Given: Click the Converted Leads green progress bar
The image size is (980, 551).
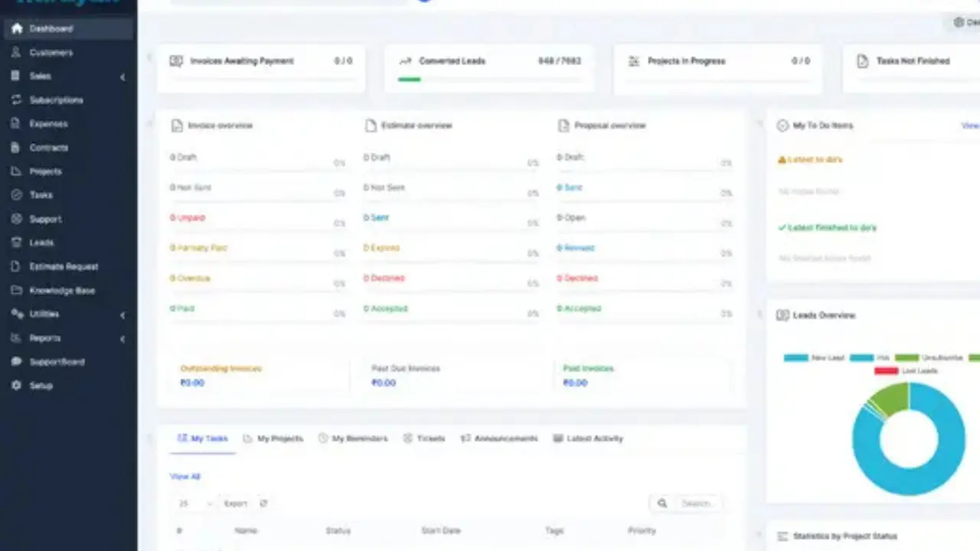Looking at the screenshot, I should click(x=410, y=79).
